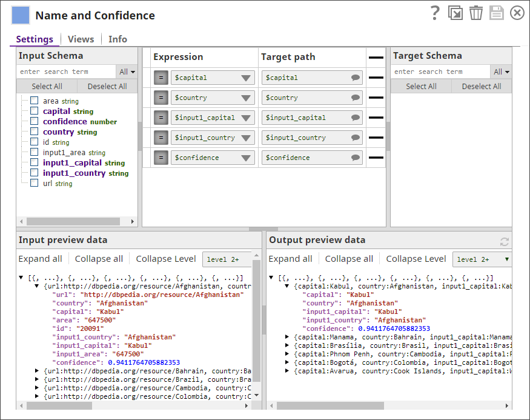Expand the Bahrain row in Input preview
The height and width of the screenshot is (420, 530).
37,370
